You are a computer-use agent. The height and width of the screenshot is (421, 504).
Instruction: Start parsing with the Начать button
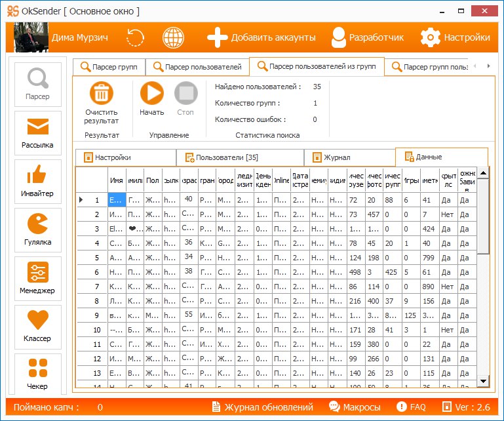(x=151, y=99)
